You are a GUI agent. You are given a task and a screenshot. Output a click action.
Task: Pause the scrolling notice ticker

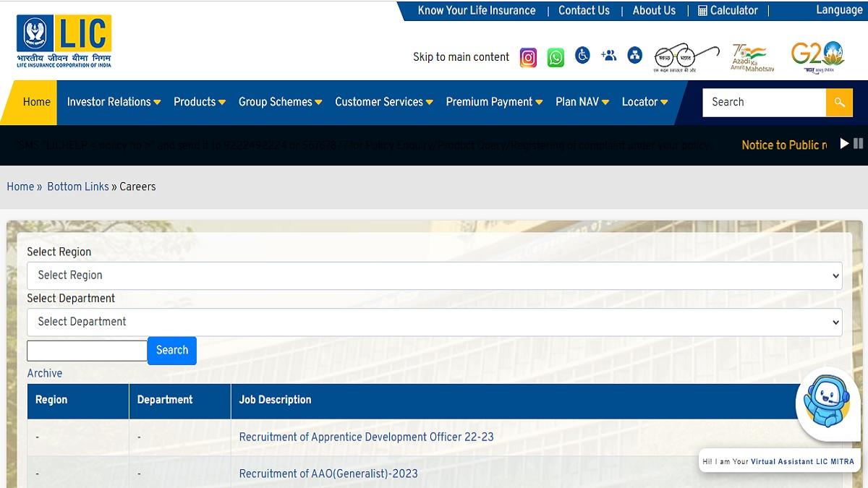[859, 144]
